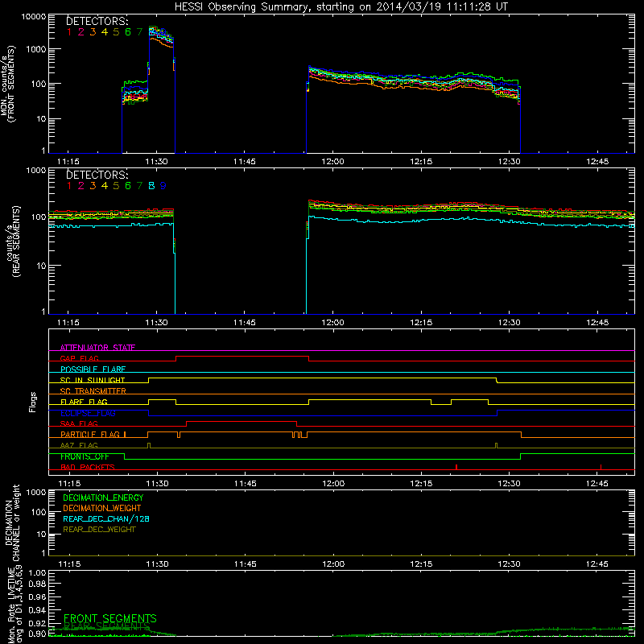The image size is (644, 644).
Task: Click the 0.98 livetime axis tick label
Action: coord(37,584)
